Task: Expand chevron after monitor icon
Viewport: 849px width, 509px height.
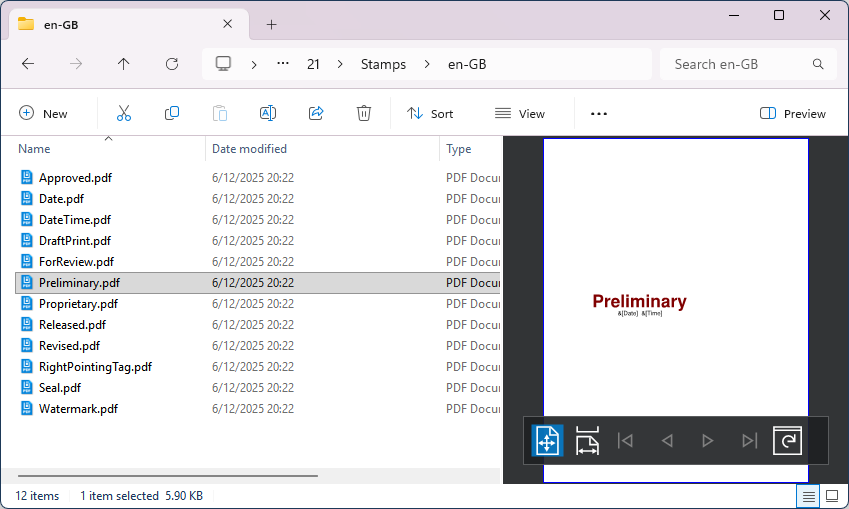Action: [x=254, y=64]
